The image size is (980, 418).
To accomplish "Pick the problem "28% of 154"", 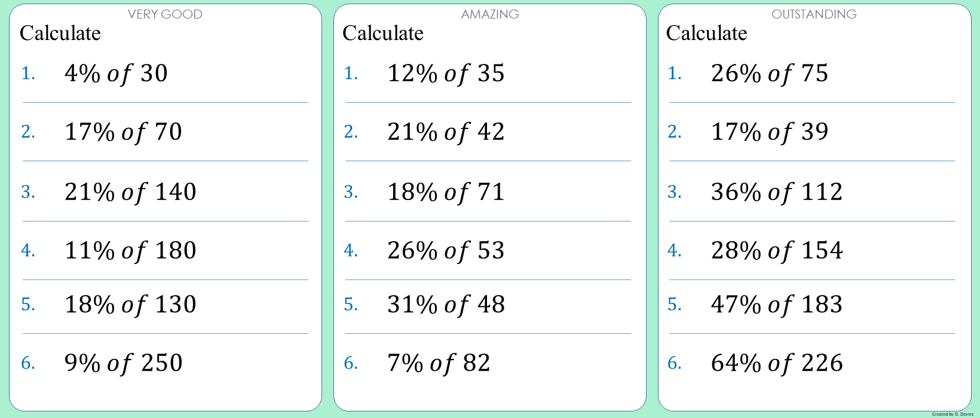I will pos(777,251).
